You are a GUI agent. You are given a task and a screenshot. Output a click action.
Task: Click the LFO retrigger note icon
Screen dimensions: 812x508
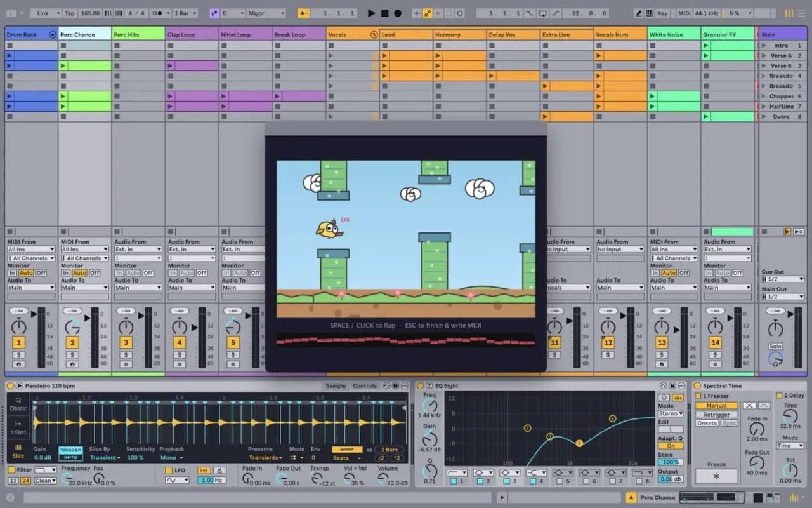(219, 471)
